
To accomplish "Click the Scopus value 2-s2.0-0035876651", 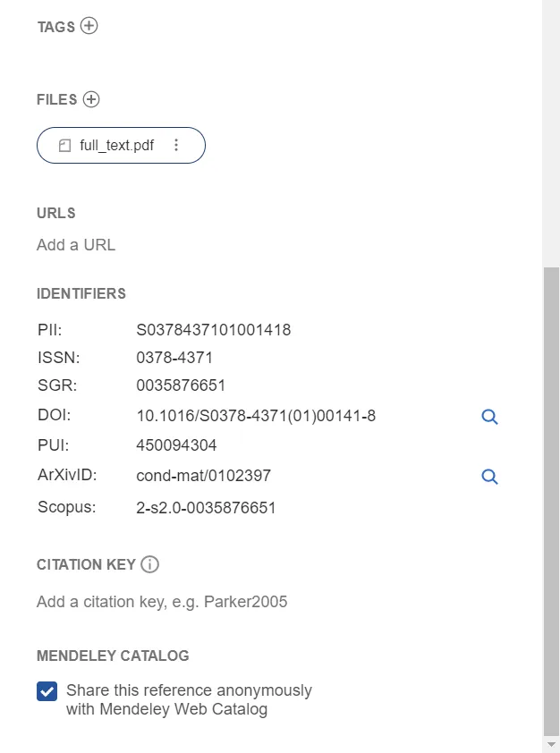I will click(206, 508).
